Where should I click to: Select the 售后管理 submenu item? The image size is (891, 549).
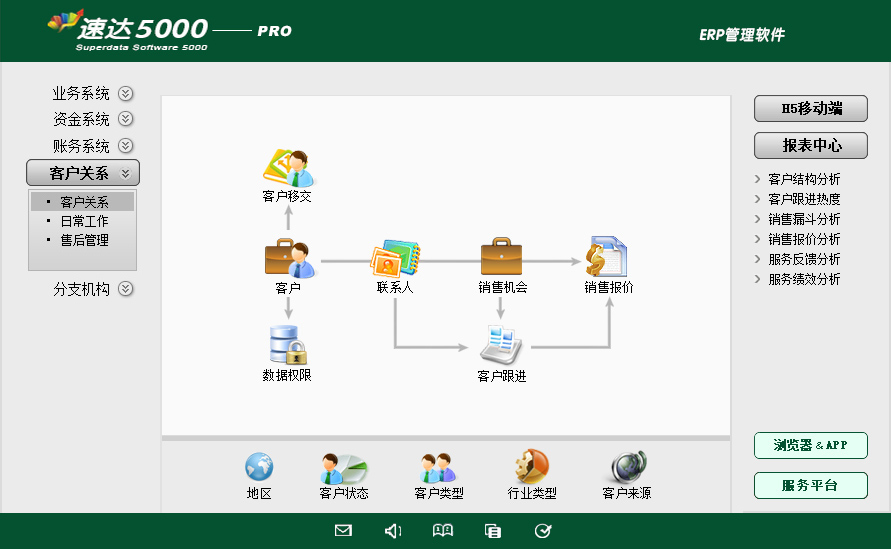[82, 240]
